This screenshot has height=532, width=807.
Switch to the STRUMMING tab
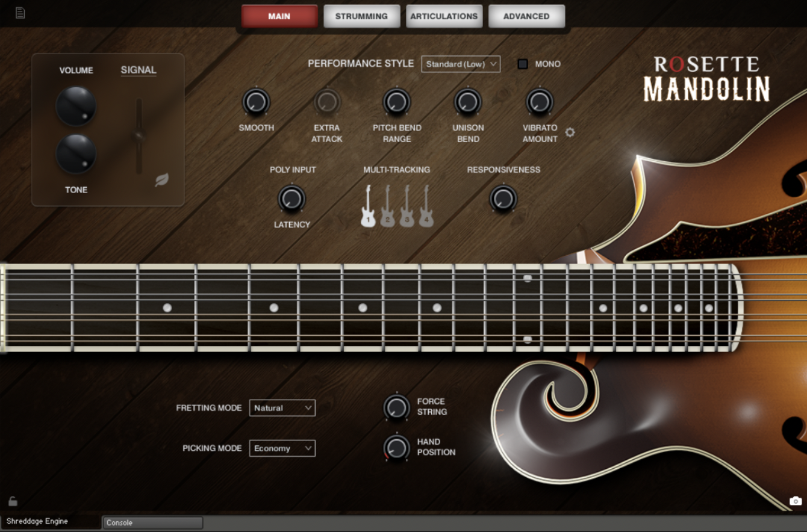click(x=361, y=16)
